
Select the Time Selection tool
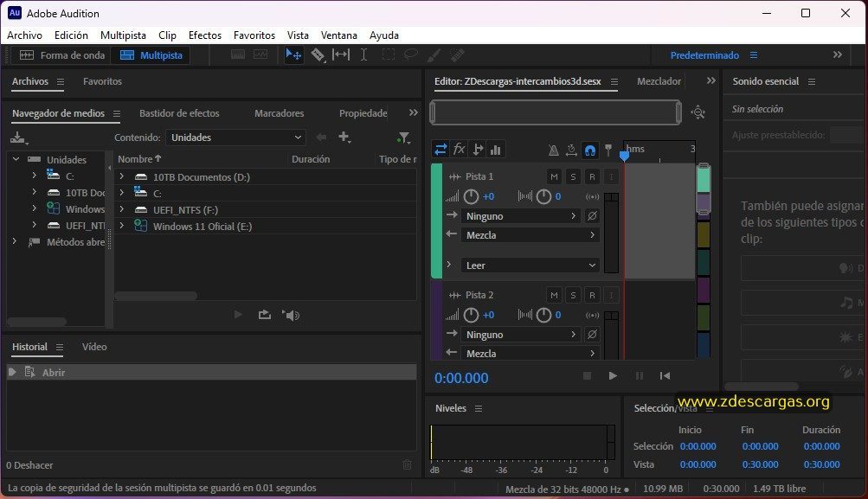pos(363,54)
